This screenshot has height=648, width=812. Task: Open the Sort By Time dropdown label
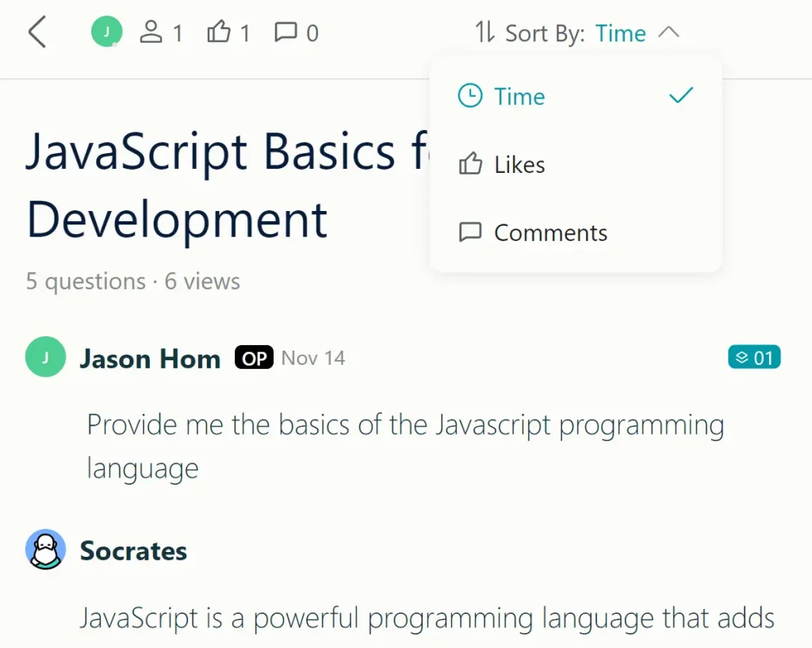(621, 33)
